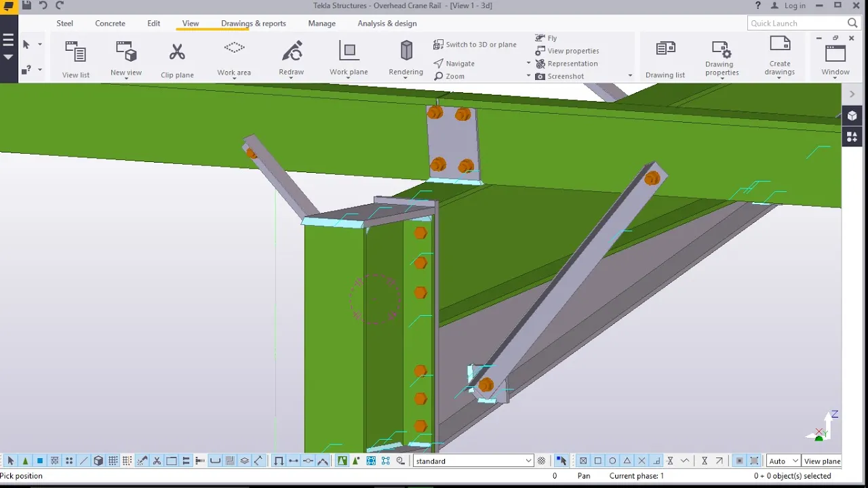Expand the Navigate dropdown arrow

(529, 63)
